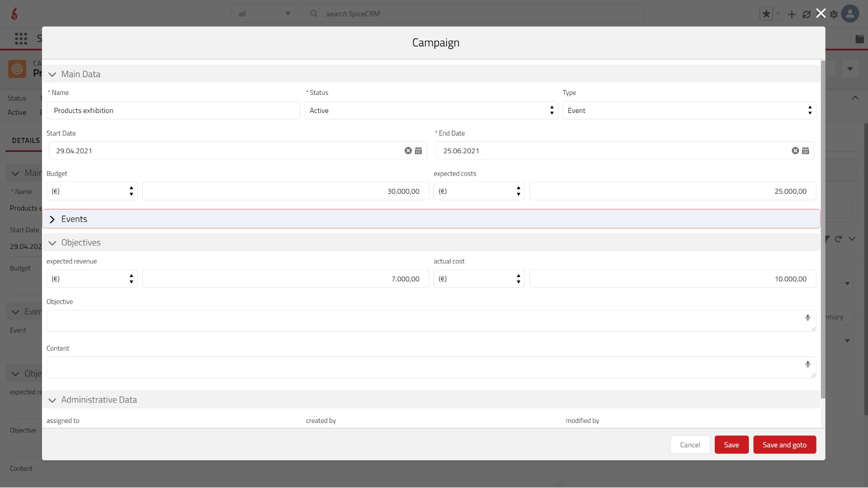Open the End Date calendar picker

point(806,151)
